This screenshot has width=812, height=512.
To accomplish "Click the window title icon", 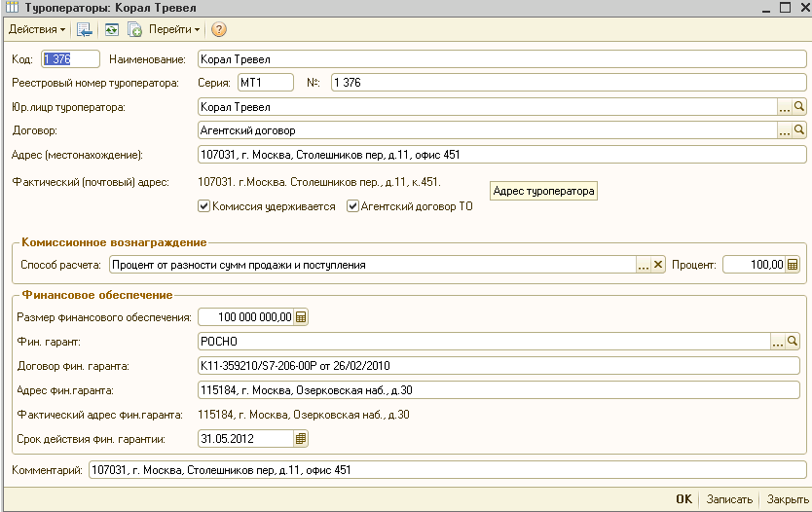I will pyautogui.click(x=12, y=7).
